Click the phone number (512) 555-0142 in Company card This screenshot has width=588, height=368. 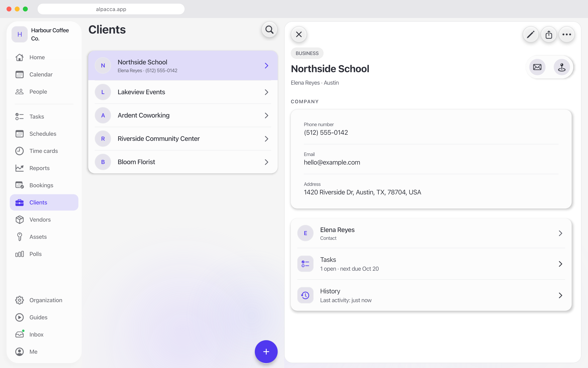(326, 132)
